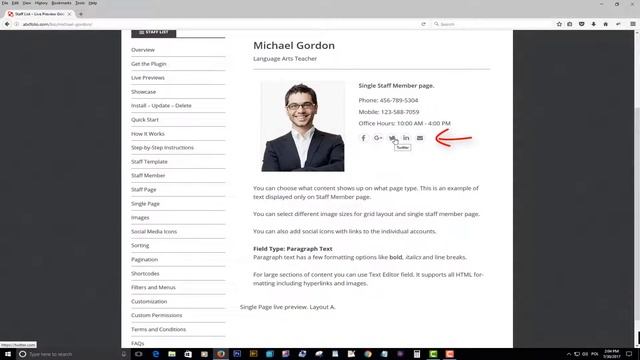Go to the Firefox Home icon
This screenshot has width=640, height=360.
pos(606,24)
